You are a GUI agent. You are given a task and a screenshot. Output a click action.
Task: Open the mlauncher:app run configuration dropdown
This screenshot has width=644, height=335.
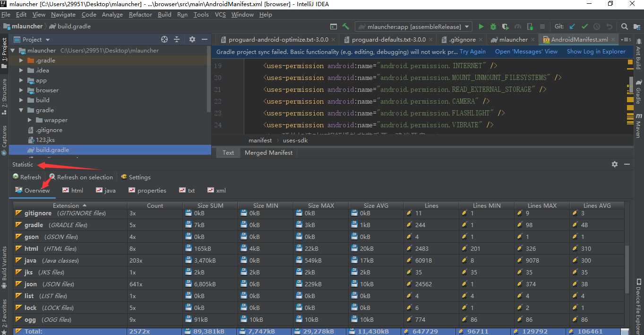tap(414, 26)
